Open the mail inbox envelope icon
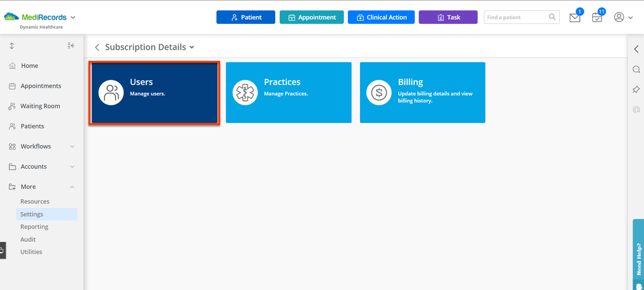This screenshot has height=290, width=644. coord(575,18)
